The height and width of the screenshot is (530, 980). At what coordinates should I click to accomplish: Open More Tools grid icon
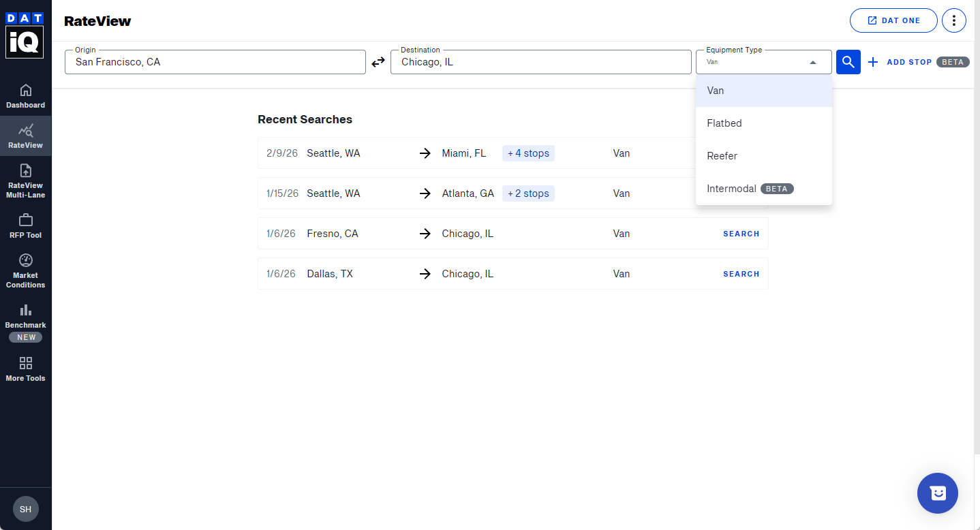point(25,364)
